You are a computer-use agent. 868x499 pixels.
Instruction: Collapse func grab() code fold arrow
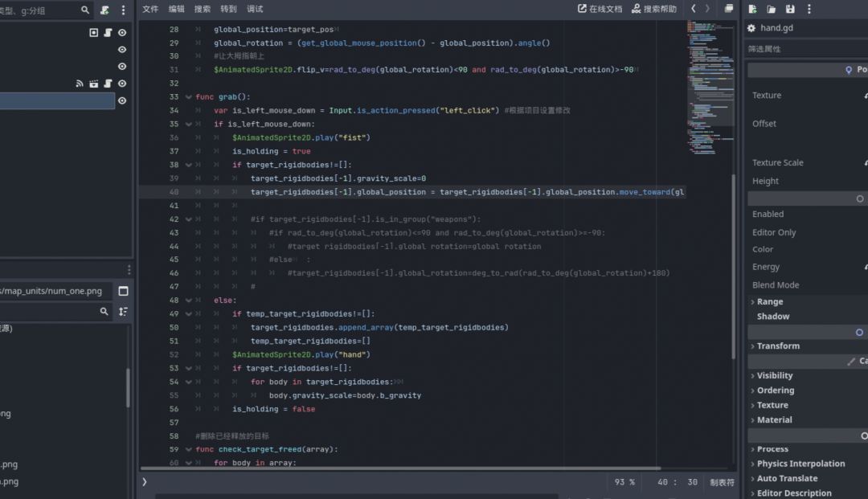[188, 97]
